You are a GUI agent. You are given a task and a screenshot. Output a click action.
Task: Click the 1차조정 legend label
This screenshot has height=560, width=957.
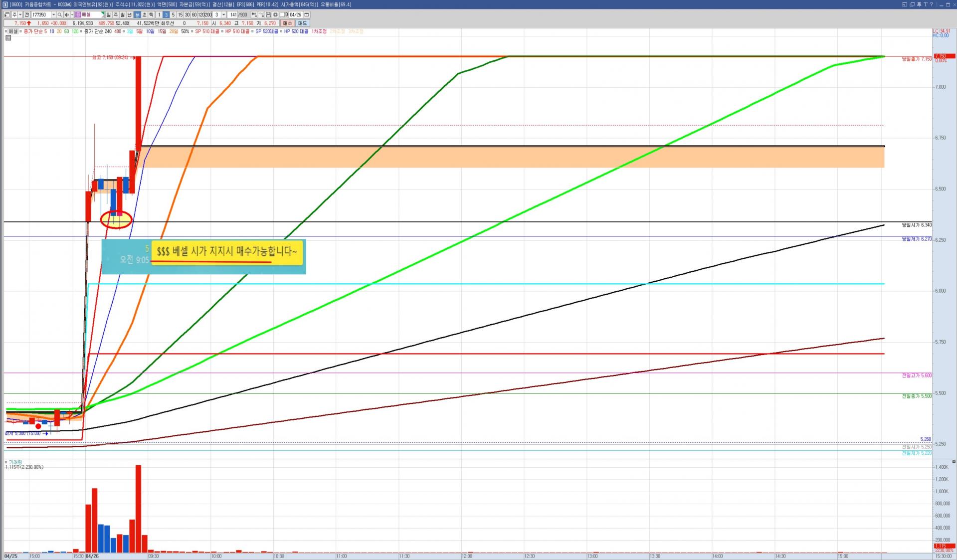click(x=319, y=31)
